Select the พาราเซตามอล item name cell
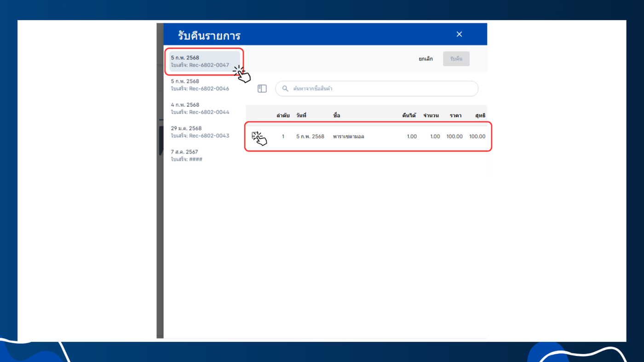Viewport: 644px width, 362px height. pyautogui.click(x=349, y=137)
